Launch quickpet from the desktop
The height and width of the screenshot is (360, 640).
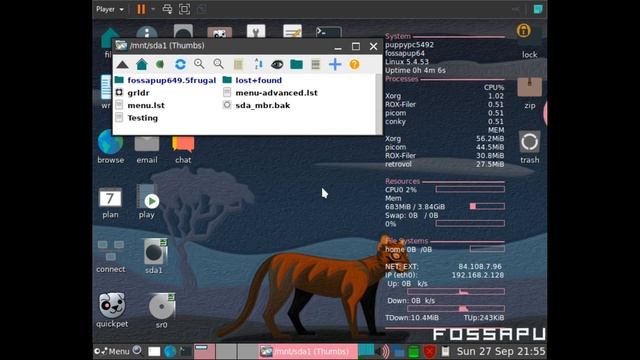(112, 310)
